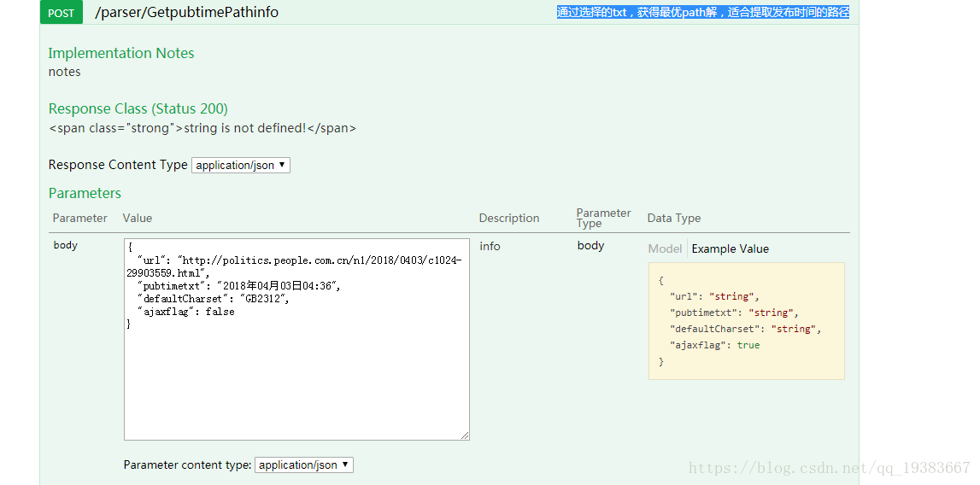Click the Implementation Notes heading
Viewport: 980px width, 485px height.
pos(121,53)
